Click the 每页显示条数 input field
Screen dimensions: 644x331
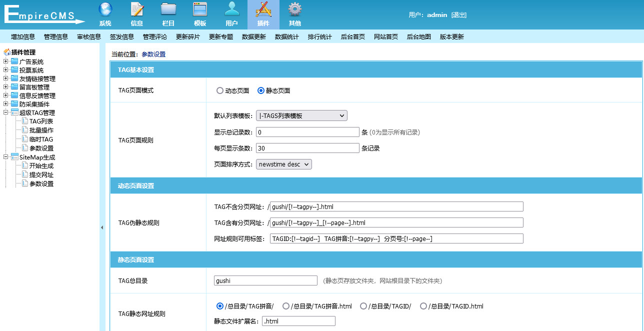click(x=307, y=148)
